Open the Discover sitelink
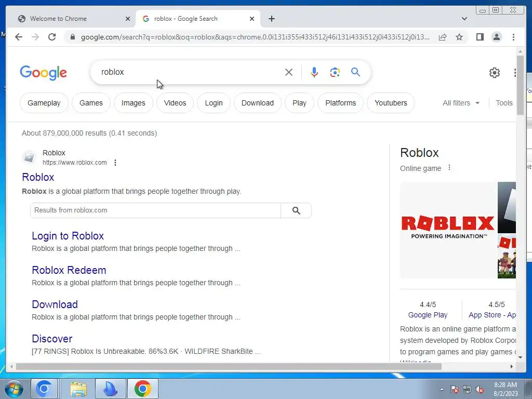 (52, 339)
